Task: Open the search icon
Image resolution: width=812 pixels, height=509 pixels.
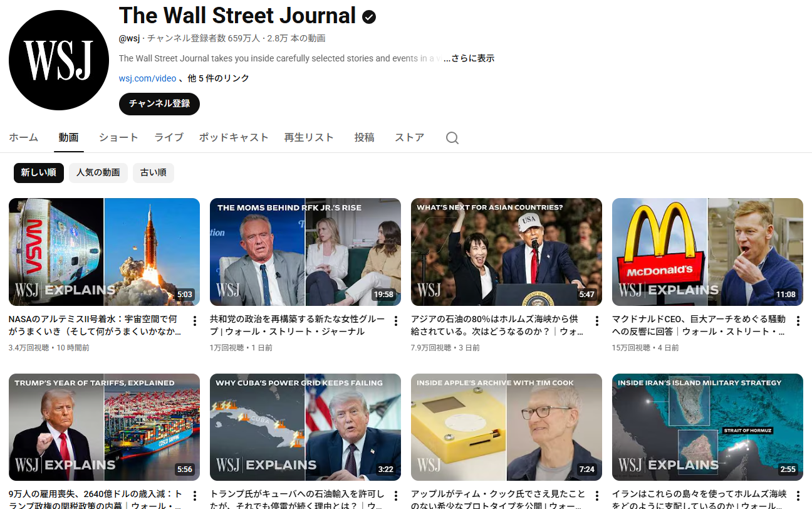Action: (x=452, y=137)
